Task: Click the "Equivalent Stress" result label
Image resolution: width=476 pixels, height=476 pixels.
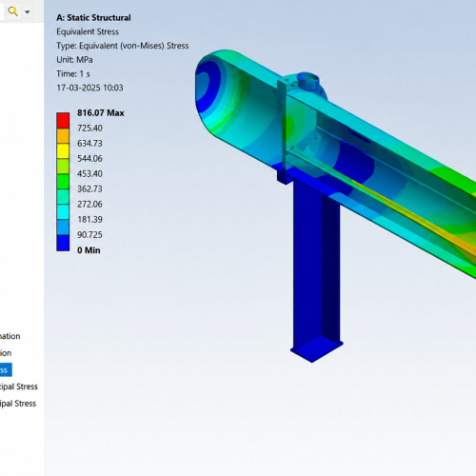Action: pyautogui.click(x=88, y=31)
